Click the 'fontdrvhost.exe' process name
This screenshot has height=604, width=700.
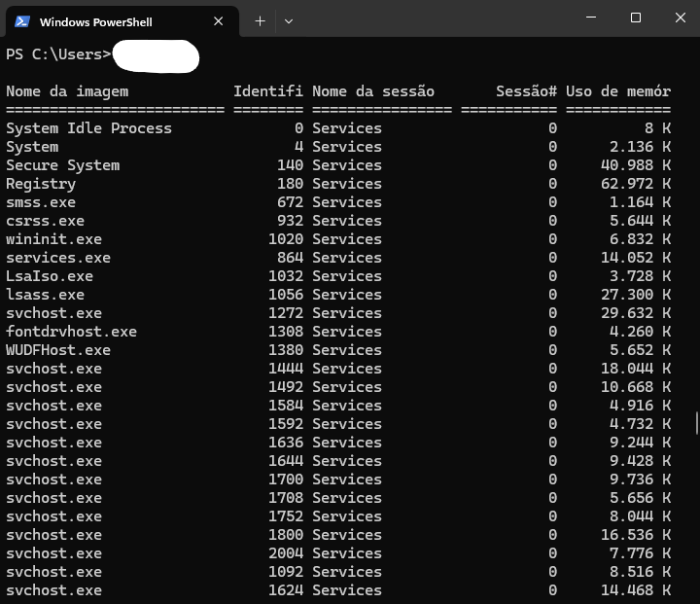71,332
